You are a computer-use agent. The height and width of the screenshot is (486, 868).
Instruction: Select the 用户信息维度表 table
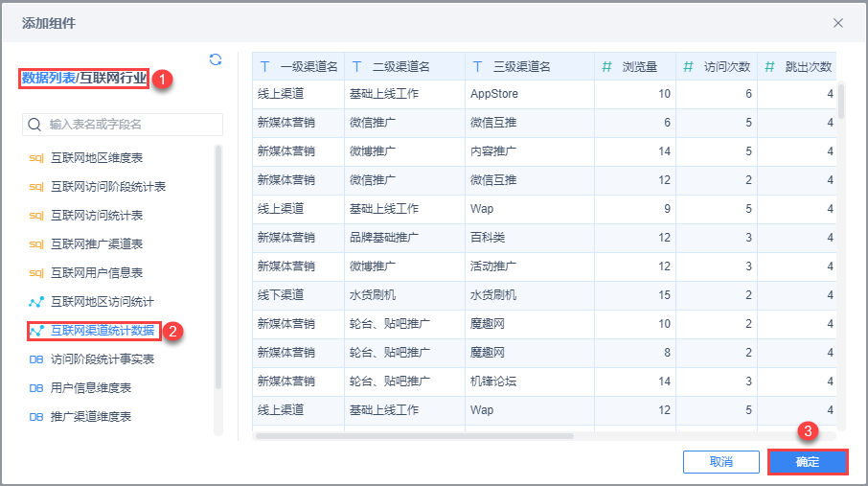click(x=91, y=388)
